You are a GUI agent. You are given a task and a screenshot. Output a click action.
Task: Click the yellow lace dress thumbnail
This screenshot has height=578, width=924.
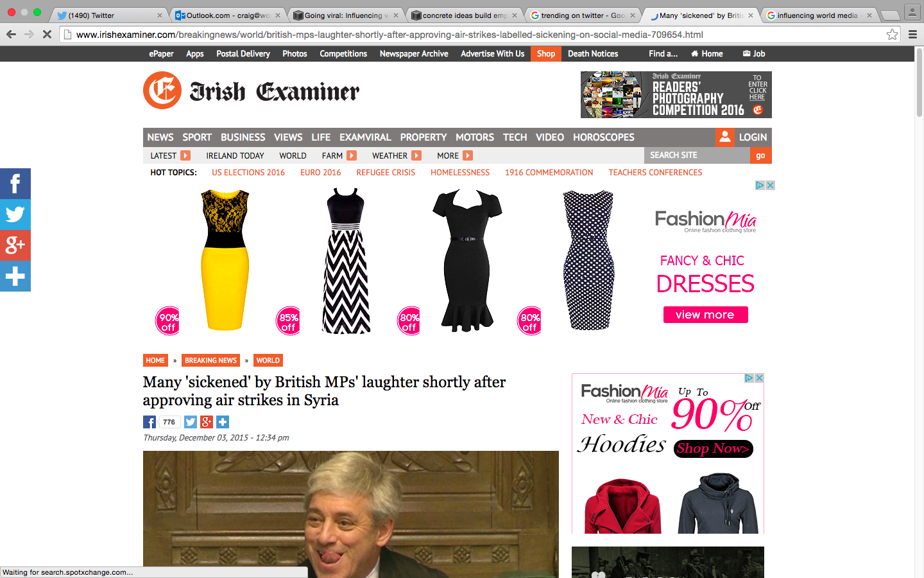tap(225, 260)
